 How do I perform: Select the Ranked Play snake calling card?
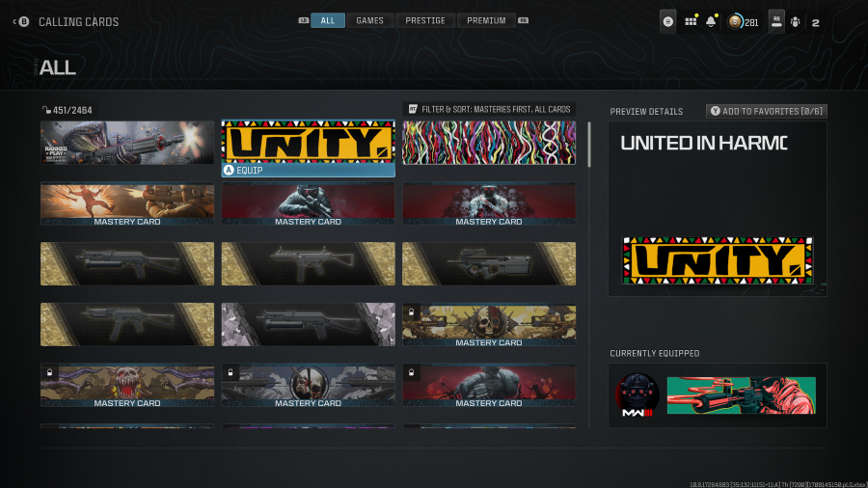click(x=127, y=143)
